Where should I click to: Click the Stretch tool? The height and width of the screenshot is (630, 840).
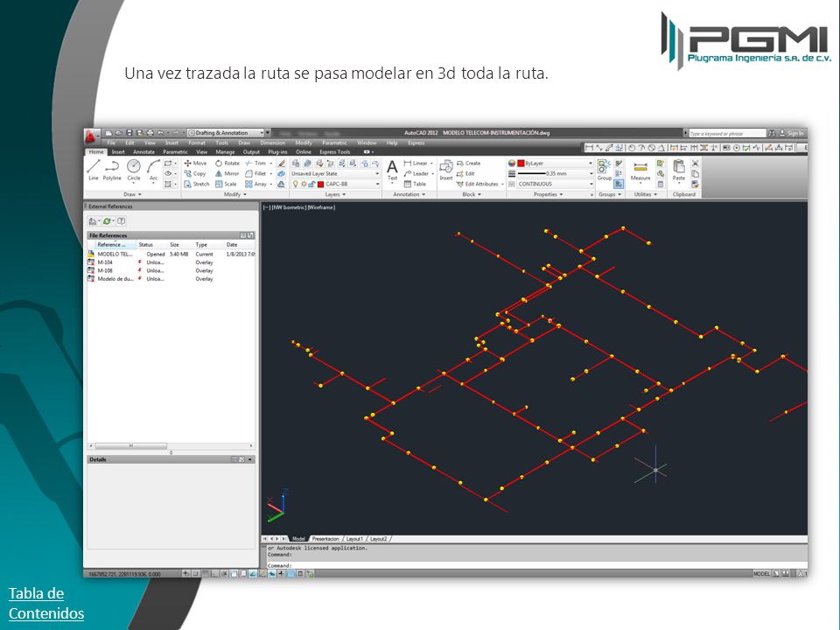[197, 184]
